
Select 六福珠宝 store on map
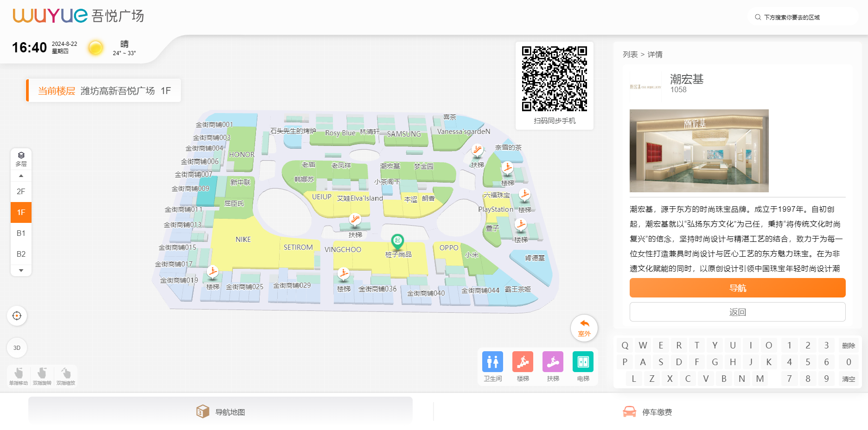pyautogui.click(x=497, y=195)
